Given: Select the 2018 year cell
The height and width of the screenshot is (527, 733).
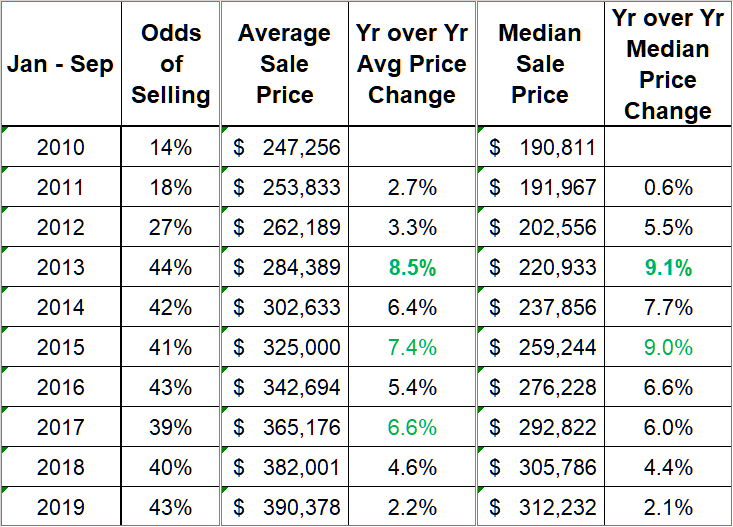Looking at the screenshot, I should (61, 468).
